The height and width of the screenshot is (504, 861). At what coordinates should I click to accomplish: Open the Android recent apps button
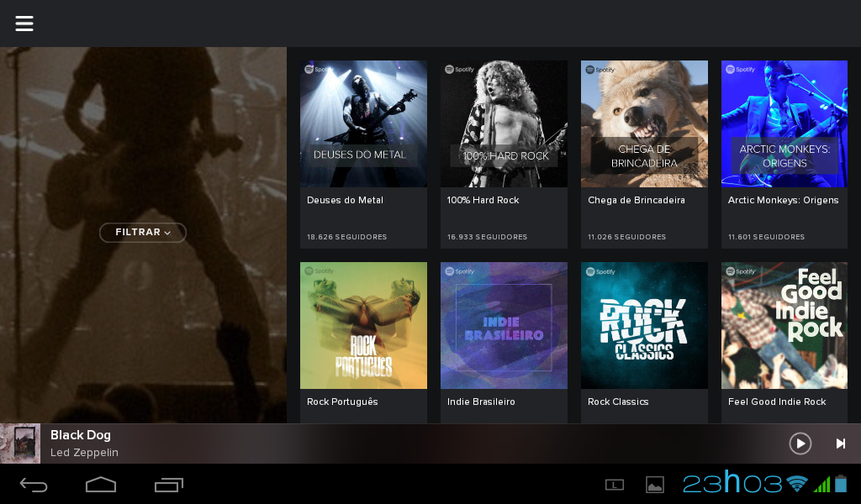point(168,485)
